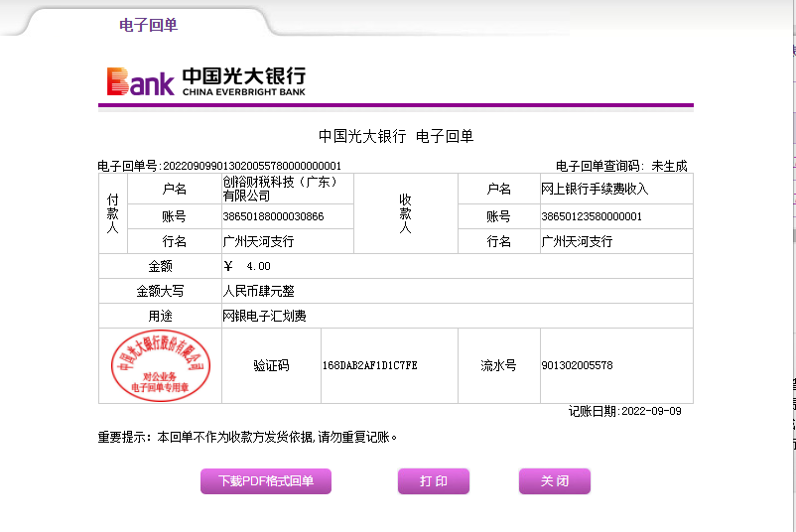
Task: Click the amount ¥ 4.00 cell
Action: point(247,267)
